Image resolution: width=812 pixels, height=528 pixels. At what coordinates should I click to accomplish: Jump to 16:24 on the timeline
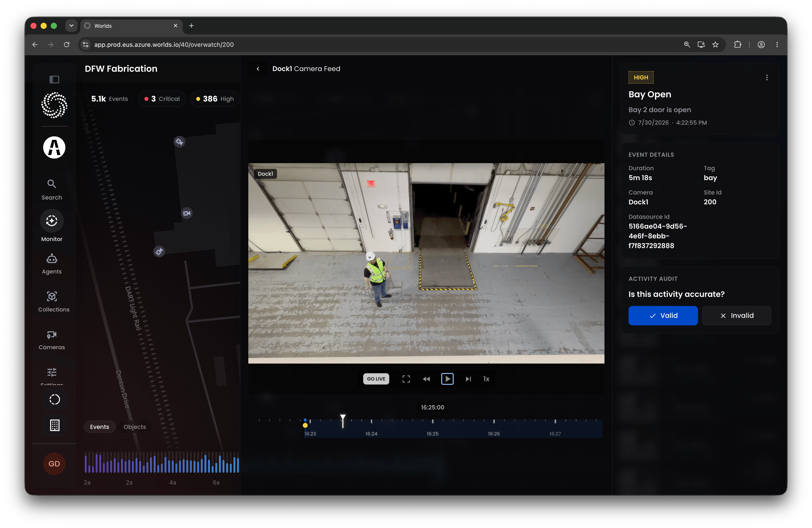tap(371, 434)
